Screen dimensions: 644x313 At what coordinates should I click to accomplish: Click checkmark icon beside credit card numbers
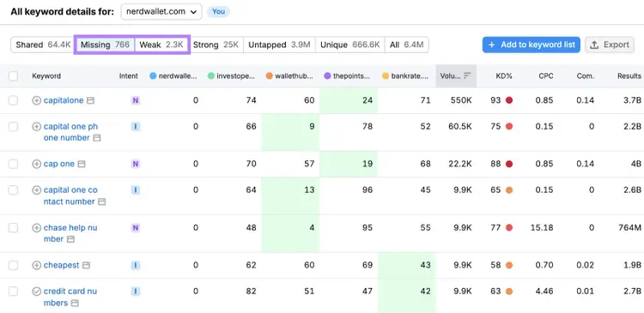(37, 292)
